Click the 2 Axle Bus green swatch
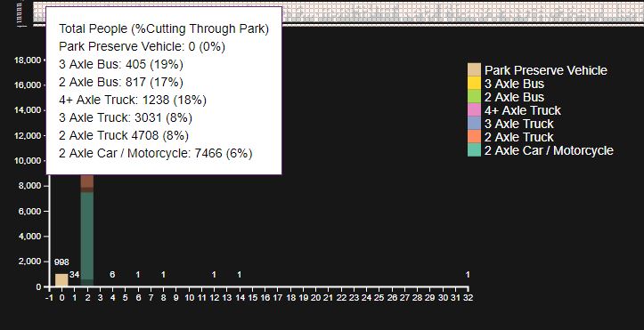Viewport: 644px width, 330px height. click(475, 96)
